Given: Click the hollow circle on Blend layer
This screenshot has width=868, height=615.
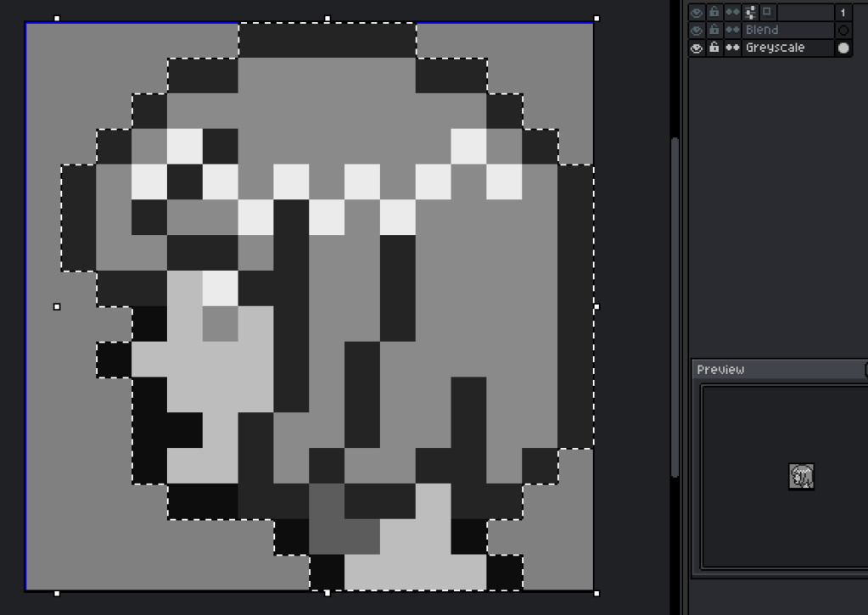Looking at the screenshot, I should point(844,29).
